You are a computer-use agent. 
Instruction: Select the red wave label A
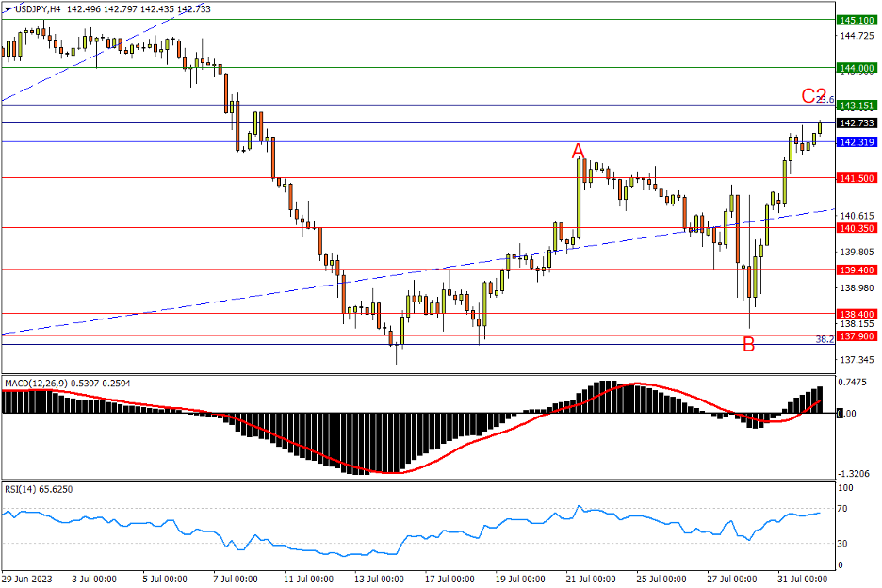point(579,151)
